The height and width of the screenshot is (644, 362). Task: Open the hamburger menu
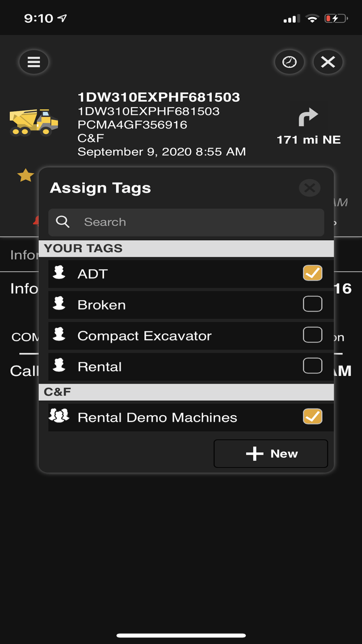click(x=34, y=62)
